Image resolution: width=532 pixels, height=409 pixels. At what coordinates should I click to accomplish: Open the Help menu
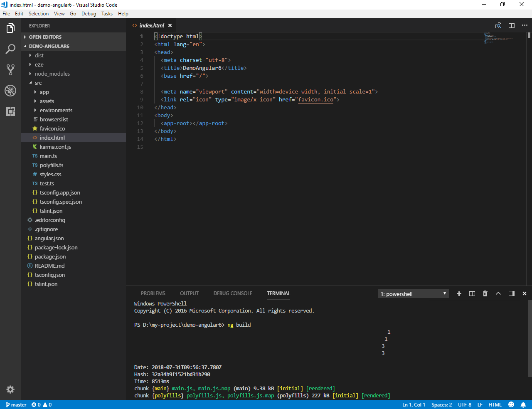point(123,14)
